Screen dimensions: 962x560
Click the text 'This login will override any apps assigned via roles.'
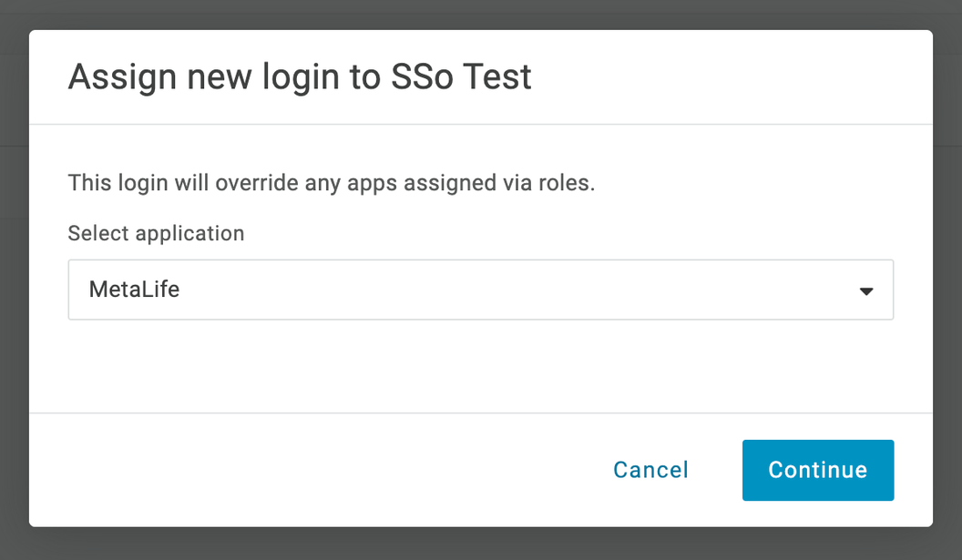(x=332, y=183)
